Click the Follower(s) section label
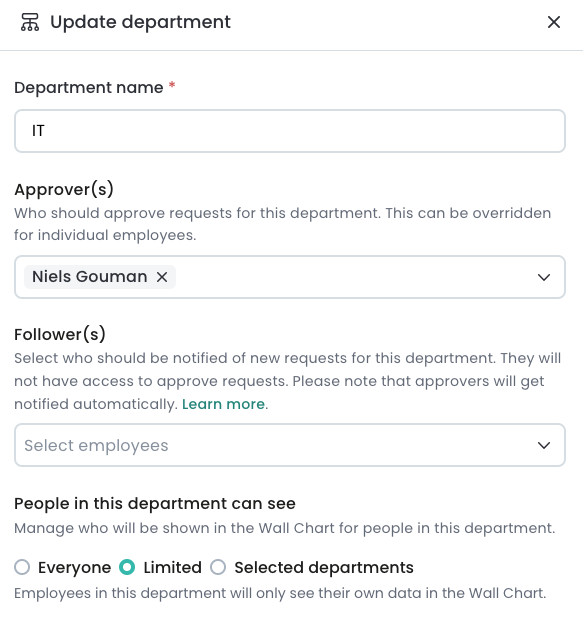Image resolution: width=583 pixels, height=631 pixels. (60, 334)
